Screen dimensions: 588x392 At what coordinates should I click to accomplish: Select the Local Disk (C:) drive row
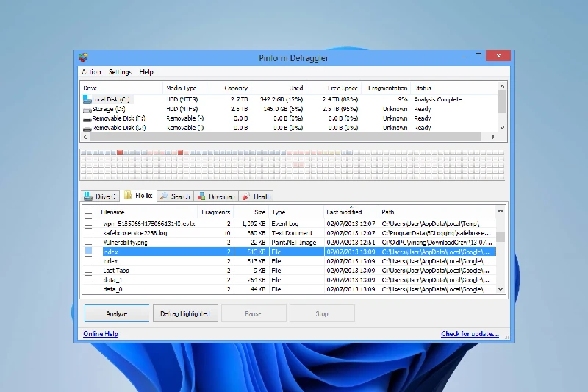(290, 99)
